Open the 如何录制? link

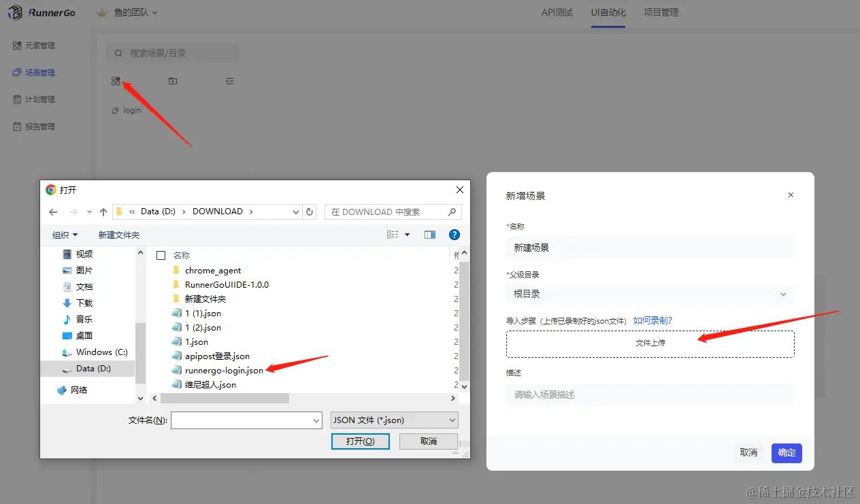point(652,320)
